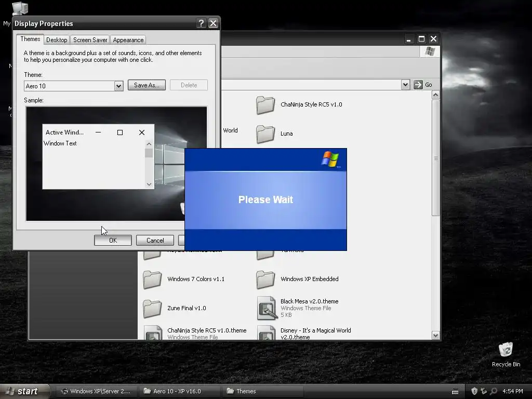This screenshot has width=532, height=399.
Task: Confirm with the OK button
Action: coord(113,241)
